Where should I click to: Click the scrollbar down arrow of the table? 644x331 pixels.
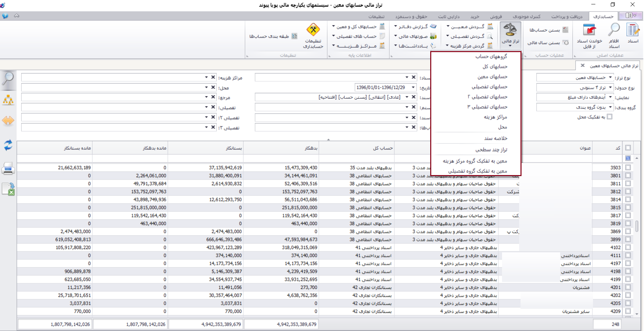(x=637, y=314)
